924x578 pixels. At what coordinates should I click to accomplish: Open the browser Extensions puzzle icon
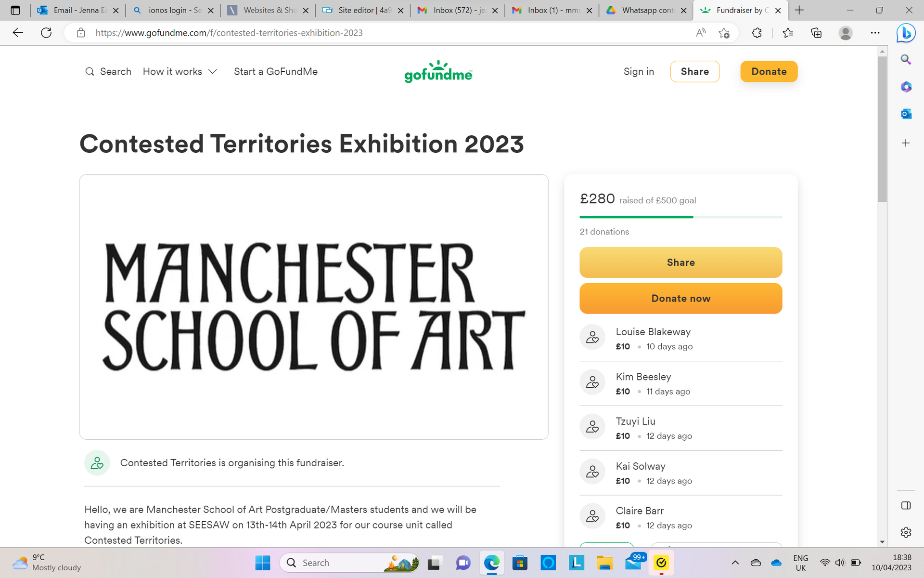(x=757, y=33)
